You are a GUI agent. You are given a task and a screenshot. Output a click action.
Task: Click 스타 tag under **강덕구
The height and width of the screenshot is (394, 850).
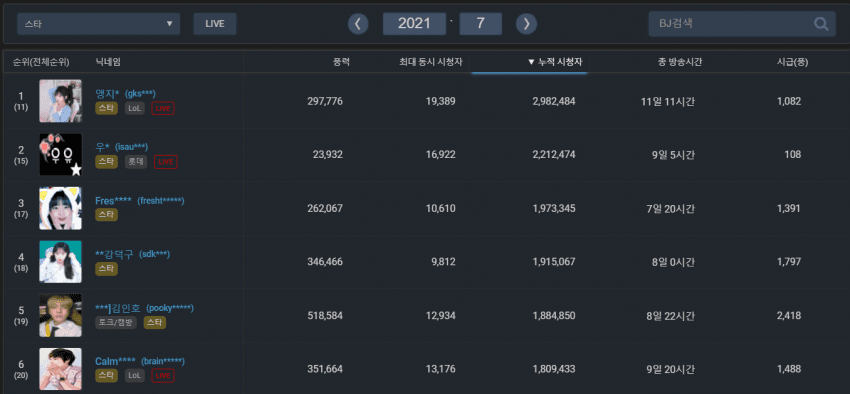[x=106, y=269]
